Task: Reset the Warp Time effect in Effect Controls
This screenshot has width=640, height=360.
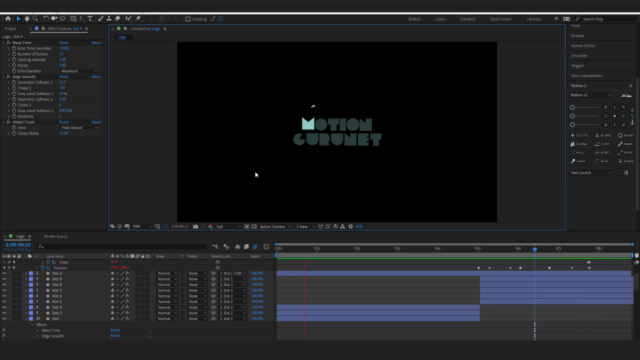Action: click(64, 42)
